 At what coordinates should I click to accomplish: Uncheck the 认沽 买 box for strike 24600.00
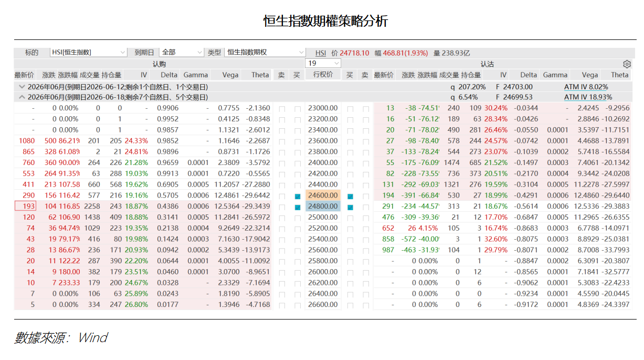[x=350, y=196]
